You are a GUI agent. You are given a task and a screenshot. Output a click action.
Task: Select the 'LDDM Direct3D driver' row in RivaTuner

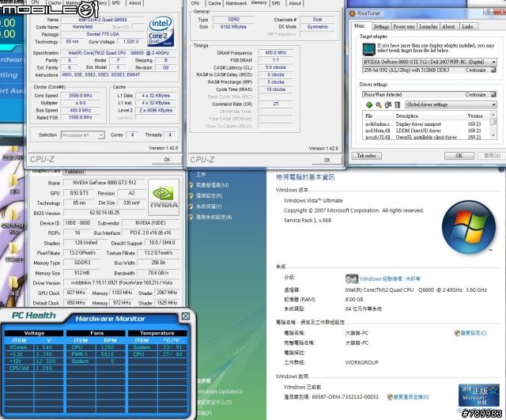point(426,131)
